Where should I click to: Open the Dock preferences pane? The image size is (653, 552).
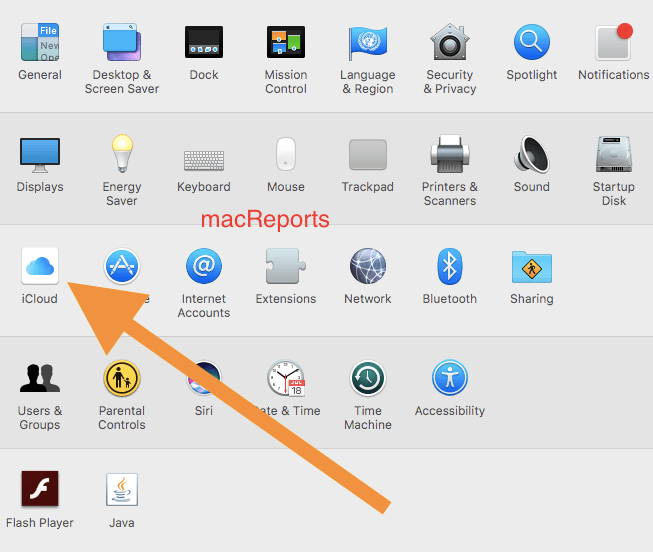pos(204,42)
